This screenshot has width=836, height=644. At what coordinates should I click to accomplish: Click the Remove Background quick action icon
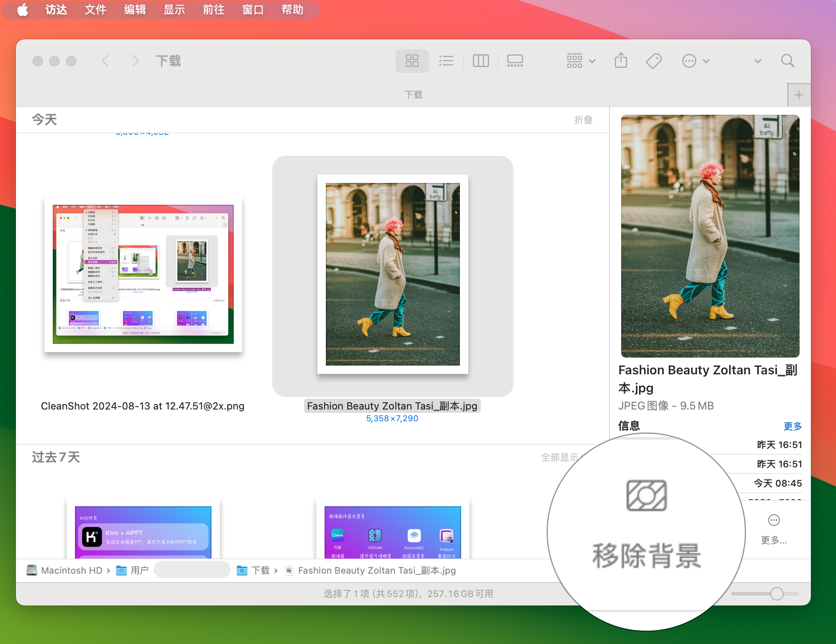646,496
